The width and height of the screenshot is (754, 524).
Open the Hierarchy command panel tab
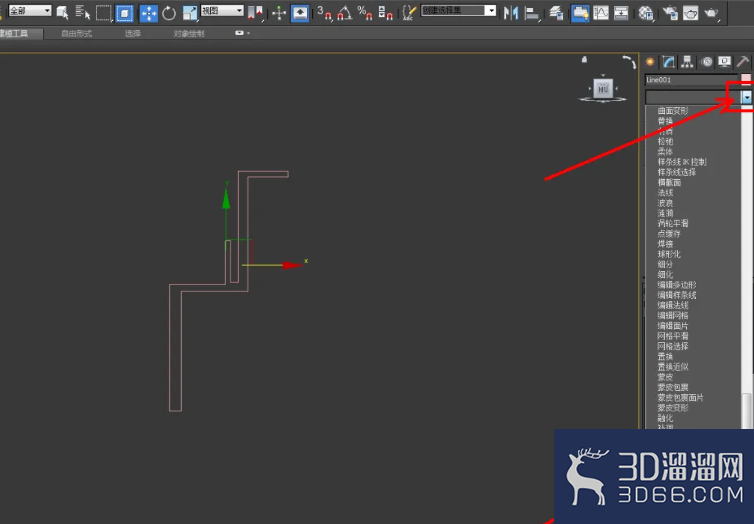[x=687, y=62]
